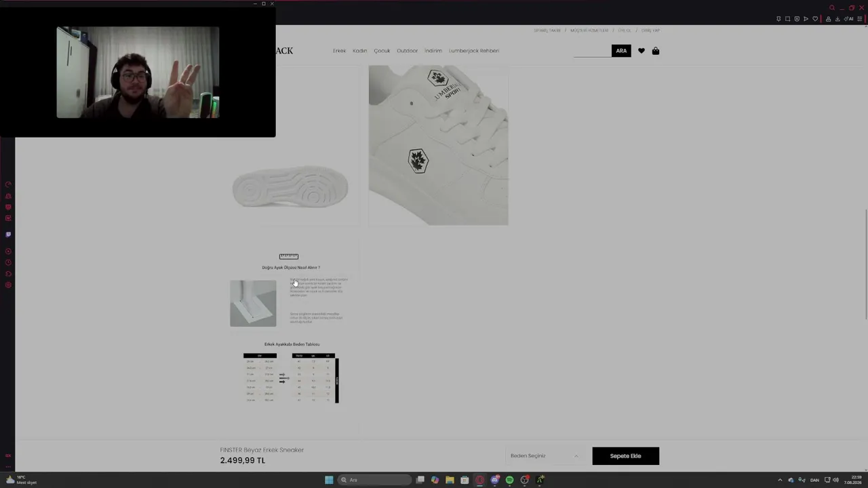Screen dimensions: 868x488
Task: Open the Kadın menu
Action: pos(359,51)
